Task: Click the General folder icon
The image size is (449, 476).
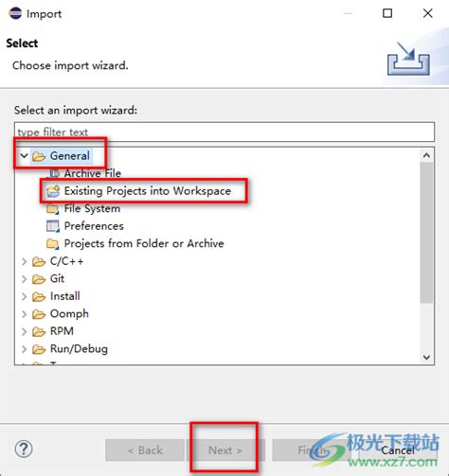Action: (39, 156)
